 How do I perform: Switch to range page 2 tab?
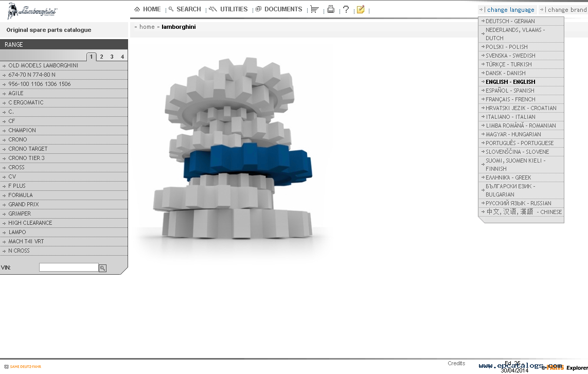click(x=102, y=57)
